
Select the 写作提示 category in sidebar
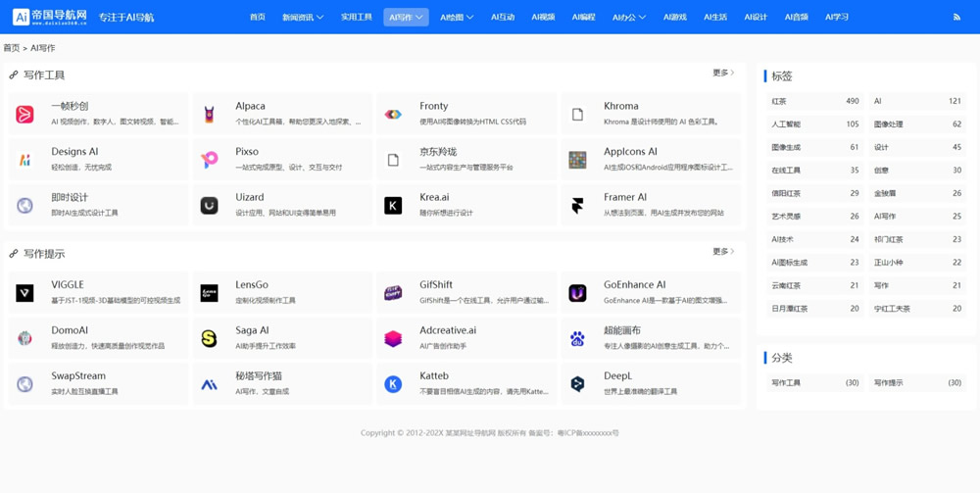click(x=889, y=383)
